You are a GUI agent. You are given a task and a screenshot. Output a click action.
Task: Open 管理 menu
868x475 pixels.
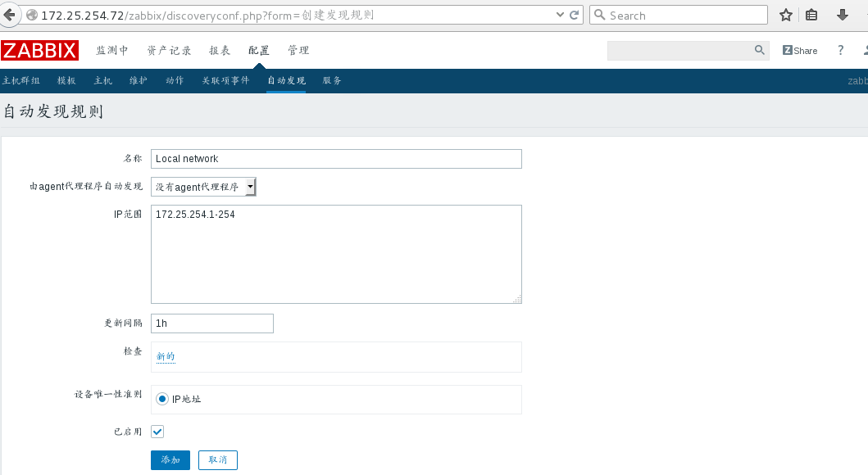[298, 50]
